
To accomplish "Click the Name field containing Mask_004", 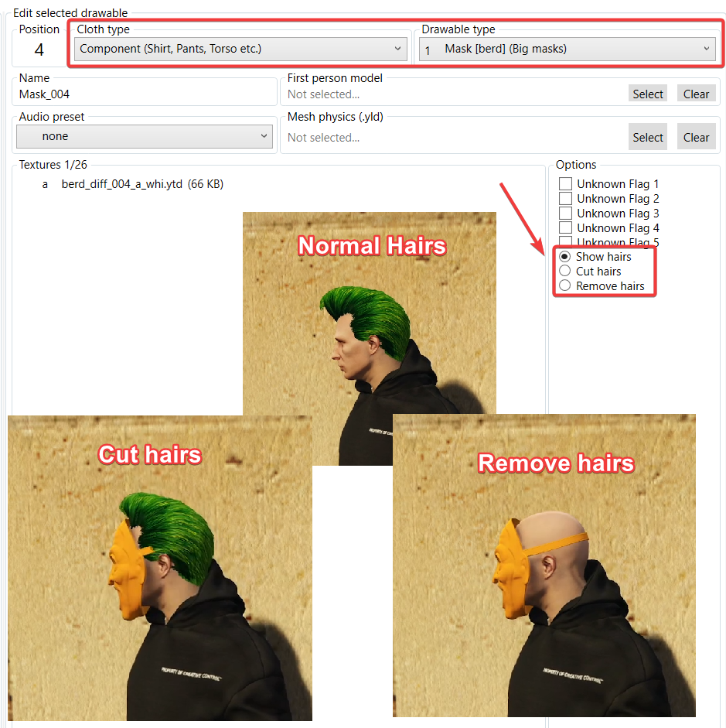I will click(x=145, y=94).
